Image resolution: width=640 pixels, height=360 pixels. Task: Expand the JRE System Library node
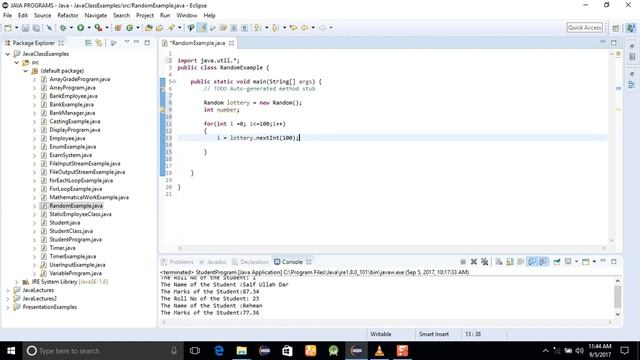(x=17, y=282)
